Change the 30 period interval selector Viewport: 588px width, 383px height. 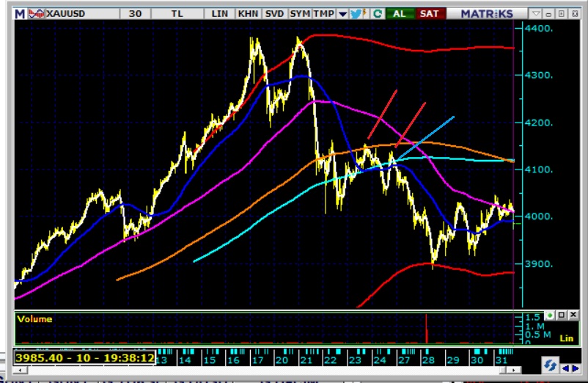(135, 13)
